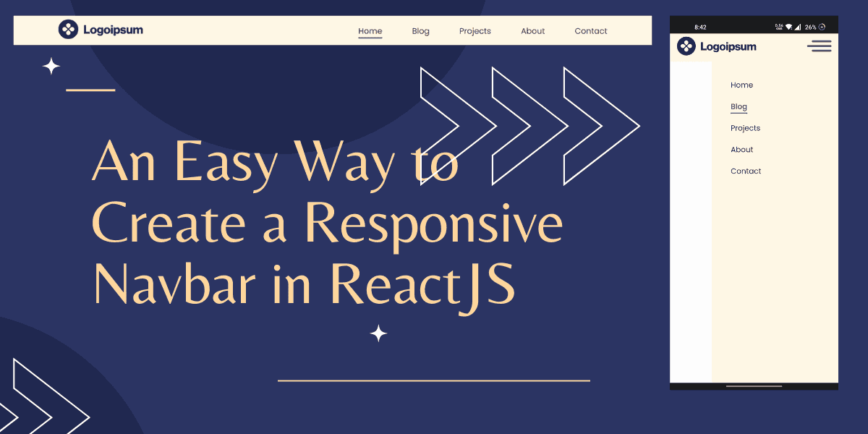868x434 pixels.
Task: Select the data saver indicator in the status bar
Action: pos(779,27)
